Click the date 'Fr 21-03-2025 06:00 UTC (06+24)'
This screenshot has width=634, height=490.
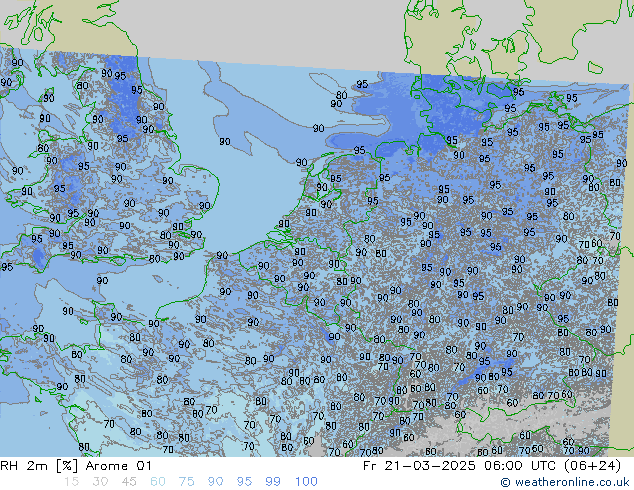492,466
